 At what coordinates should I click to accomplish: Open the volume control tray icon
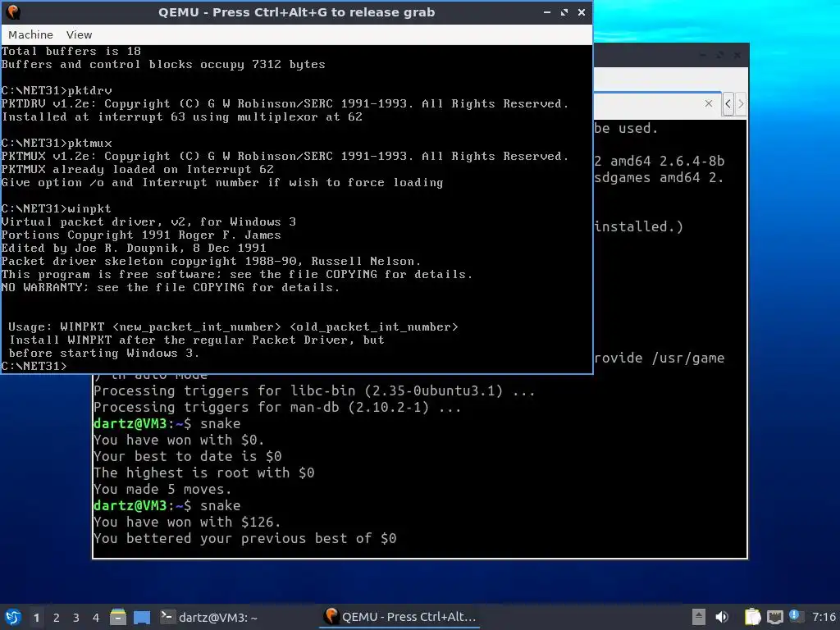(x=722, y=617)
